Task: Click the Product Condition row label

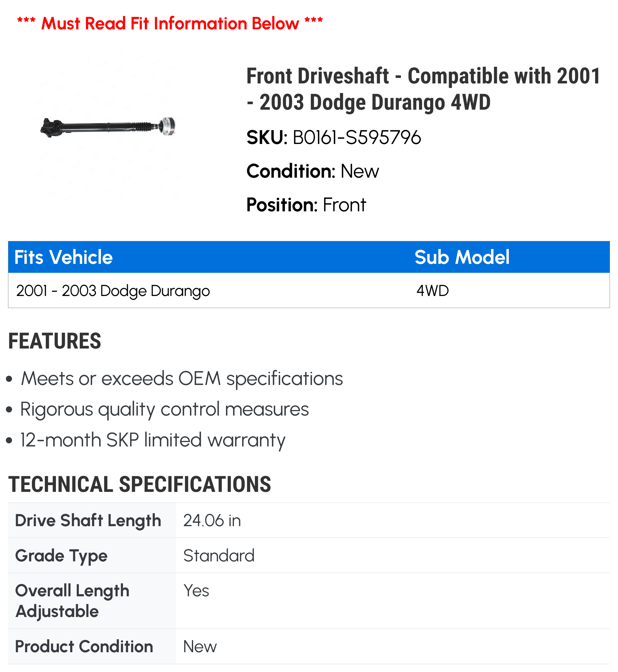Action: tap(84, 646)
